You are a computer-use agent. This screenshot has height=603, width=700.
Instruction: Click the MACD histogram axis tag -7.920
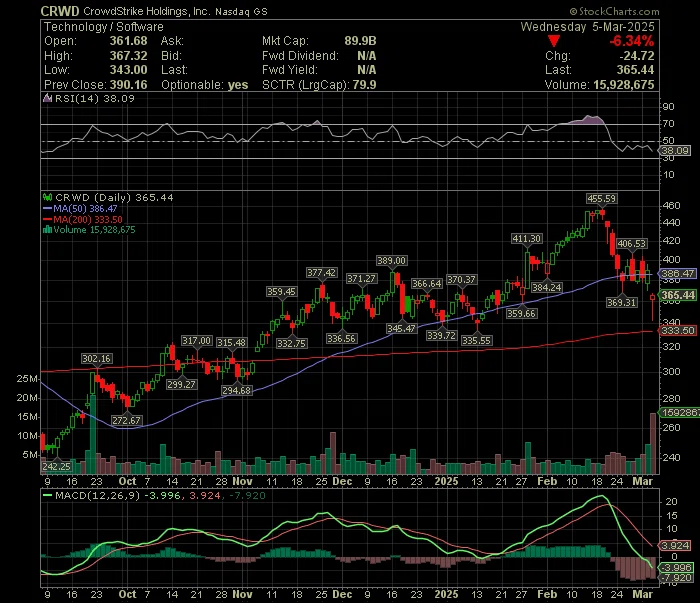click(677, 578)
